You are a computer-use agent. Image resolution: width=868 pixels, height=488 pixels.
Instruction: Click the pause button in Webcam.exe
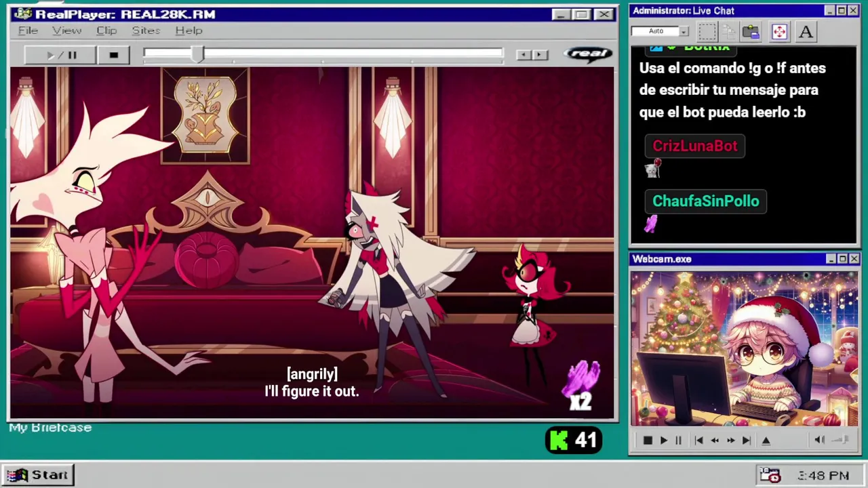click(678, 441)
